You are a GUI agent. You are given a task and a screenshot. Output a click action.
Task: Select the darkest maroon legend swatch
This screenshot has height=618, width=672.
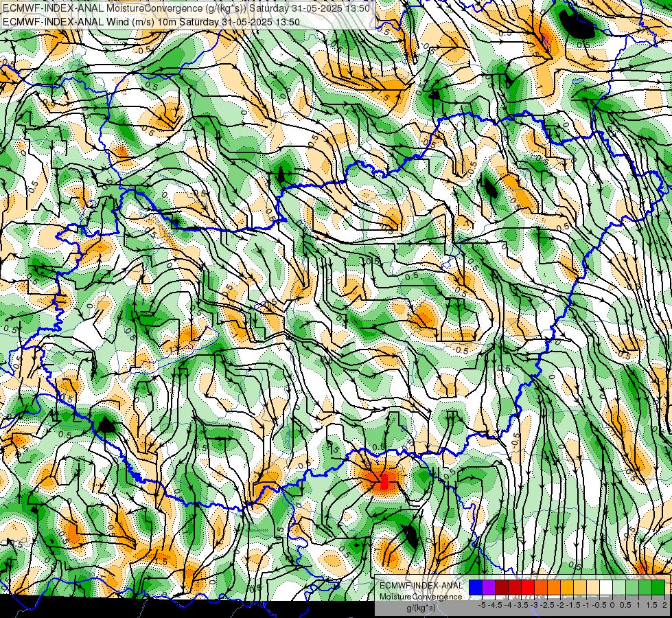pos(502,588)
